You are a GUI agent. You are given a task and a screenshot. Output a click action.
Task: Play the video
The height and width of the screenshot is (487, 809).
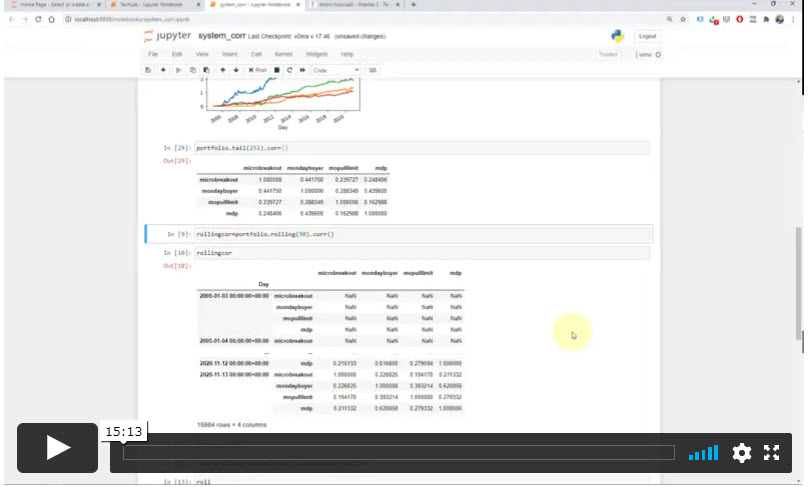(x=58, y=447)
